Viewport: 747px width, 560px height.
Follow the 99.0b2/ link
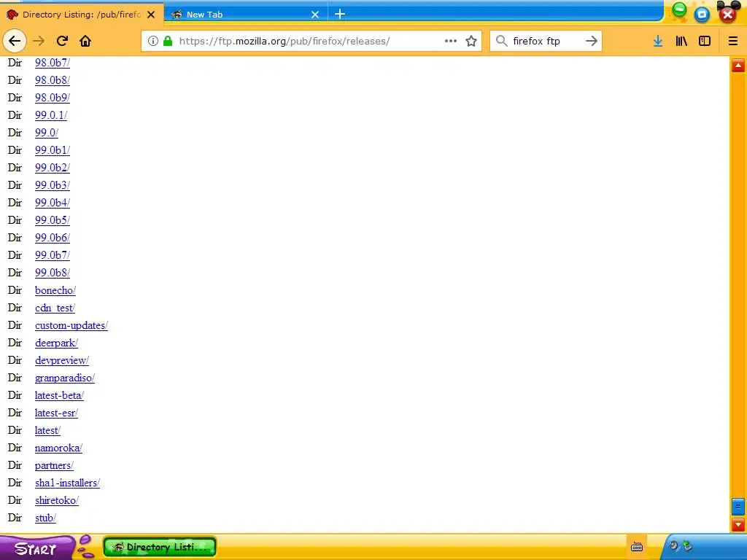pyautogui.click(x=53, y=168)
